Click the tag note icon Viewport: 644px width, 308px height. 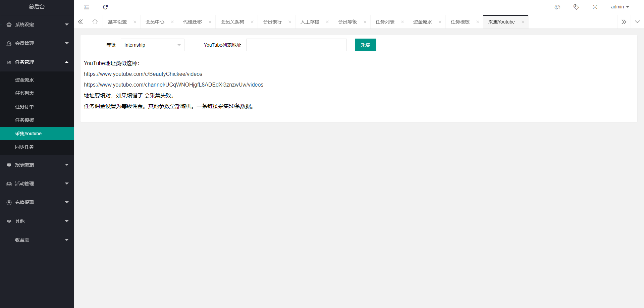point(576,7)
